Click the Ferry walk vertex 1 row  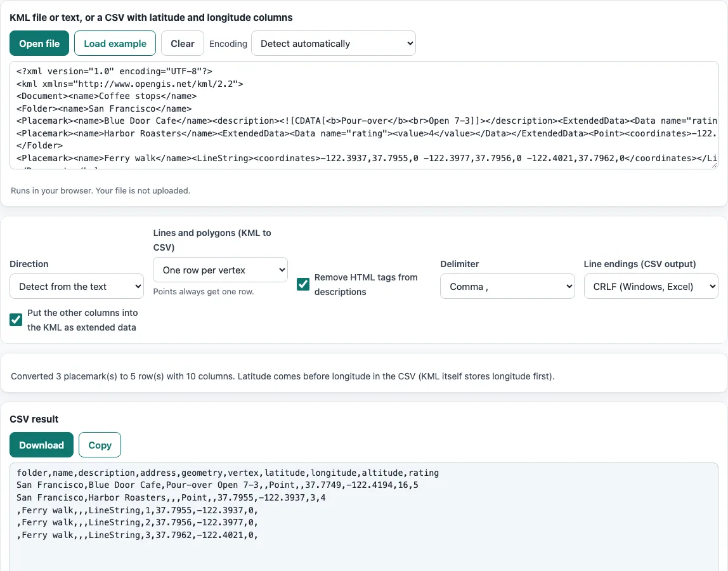tap(138, 510)
